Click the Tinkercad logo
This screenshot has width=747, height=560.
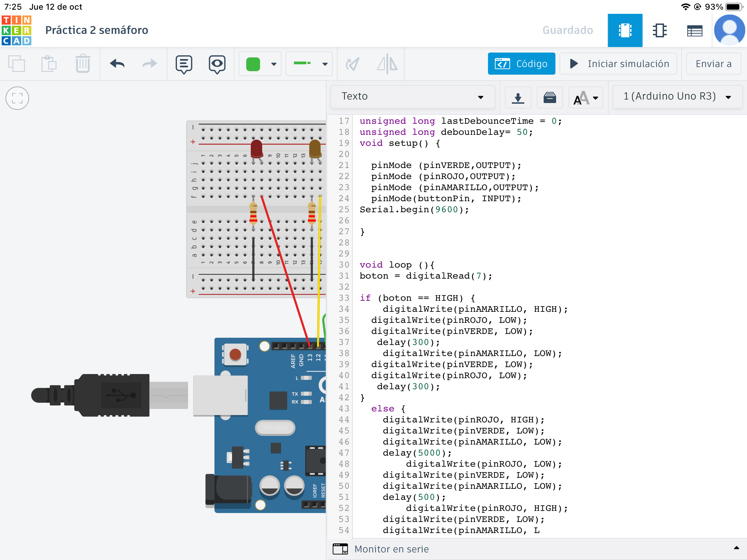(17, 30)
